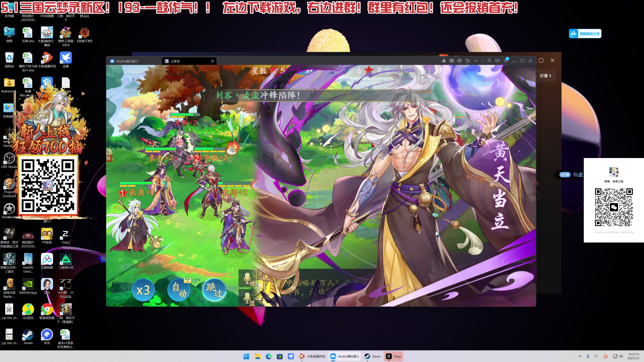Click the 新人上线 QR code overlay image
The height and width of the screenshot is (362, 644).
[48, 185]
